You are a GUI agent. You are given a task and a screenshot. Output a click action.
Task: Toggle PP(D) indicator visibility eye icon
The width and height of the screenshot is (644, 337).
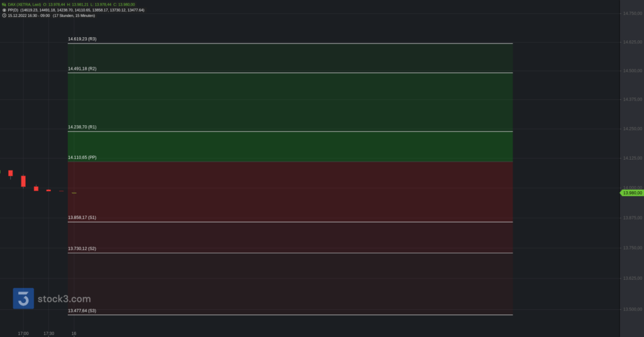pos(4,10)
